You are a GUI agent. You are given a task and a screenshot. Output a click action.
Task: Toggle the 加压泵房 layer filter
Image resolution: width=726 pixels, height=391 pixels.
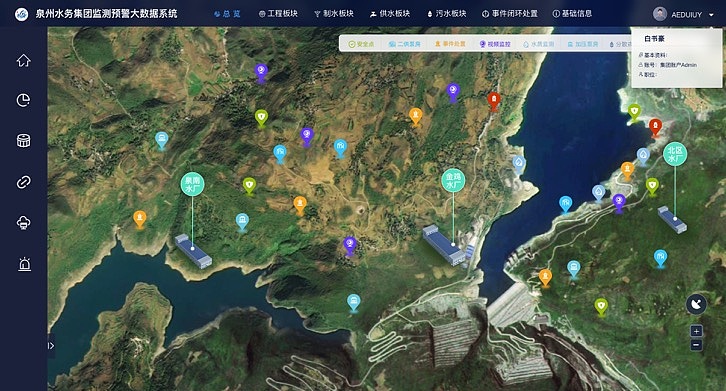583,44
